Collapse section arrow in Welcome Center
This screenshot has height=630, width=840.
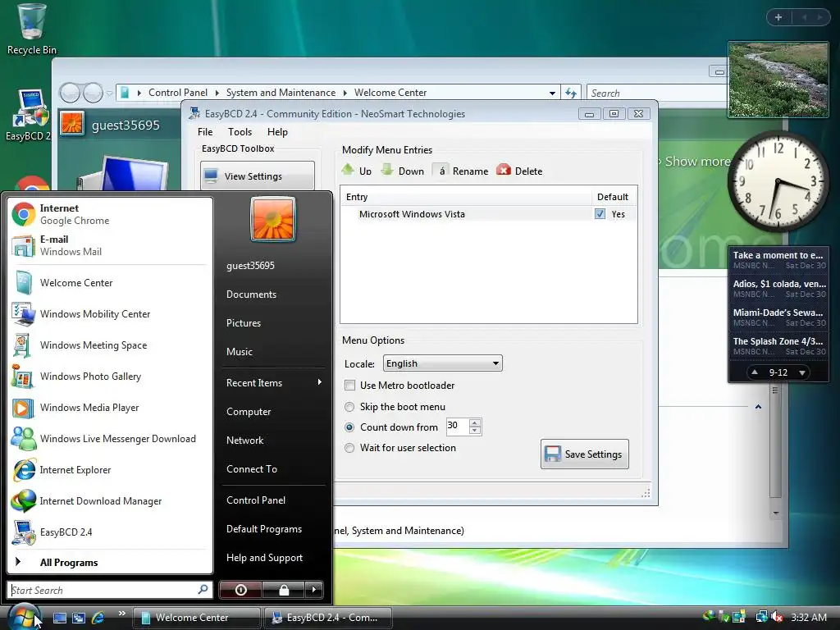click(x=758, y=407)
